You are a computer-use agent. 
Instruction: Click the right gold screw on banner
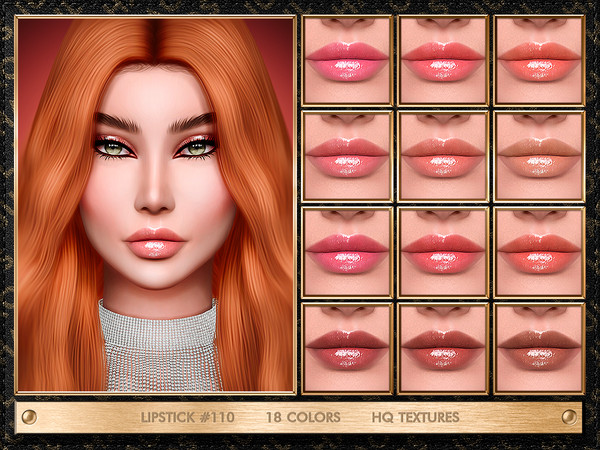coord(569,416)
